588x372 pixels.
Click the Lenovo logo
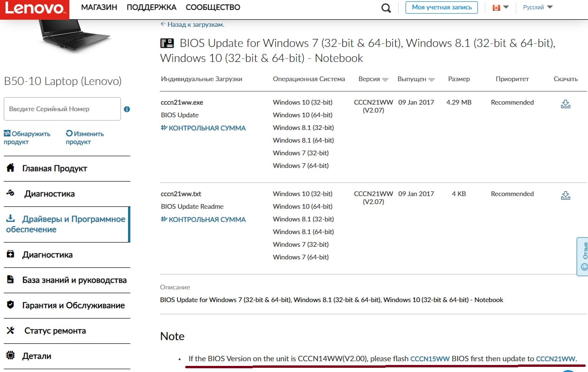tap(34, 9)
